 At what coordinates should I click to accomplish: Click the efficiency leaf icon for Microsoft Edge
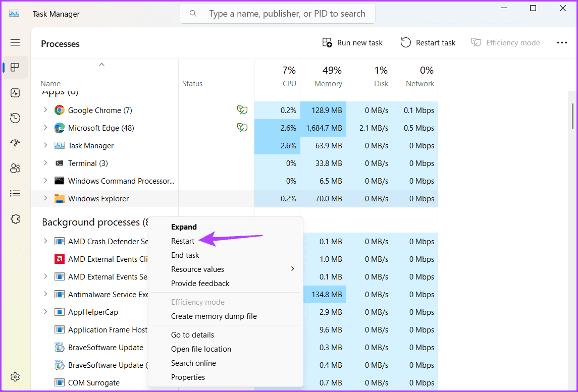(242, 128)
